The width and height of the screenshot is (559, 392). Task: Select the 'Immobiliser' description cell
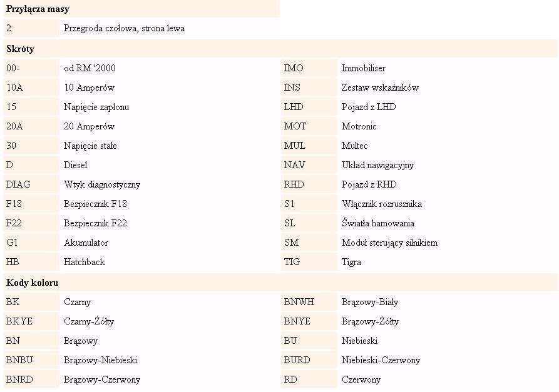(x=364, y=68)
